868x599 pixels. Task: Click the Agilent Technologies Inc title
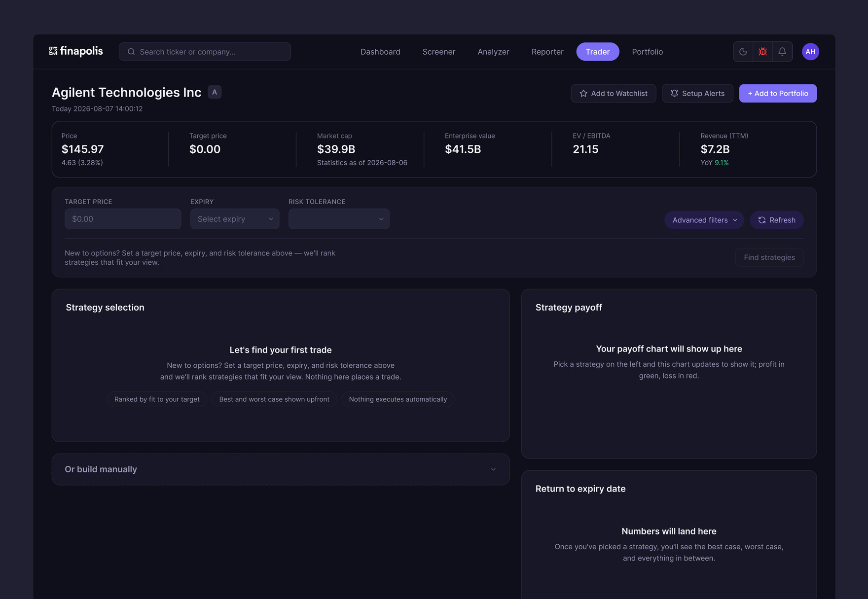click(127, 92)
